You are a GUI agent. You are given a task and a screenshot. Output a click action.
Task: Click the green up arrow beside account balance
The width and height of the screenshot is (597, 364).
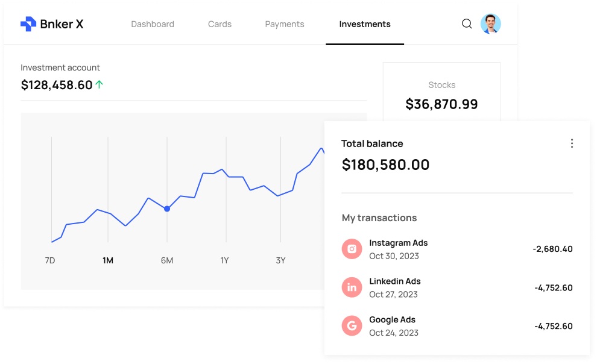click(x=99, y=84)
